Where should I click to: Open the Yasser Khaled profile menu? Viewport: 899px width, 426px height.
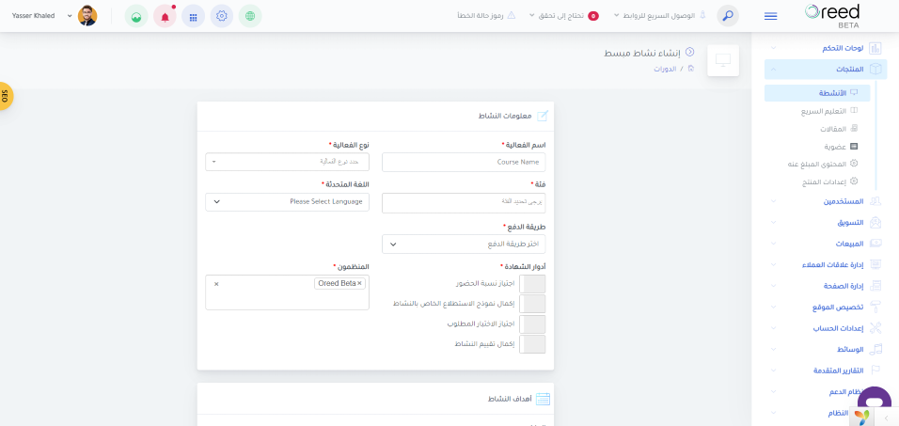54,16
